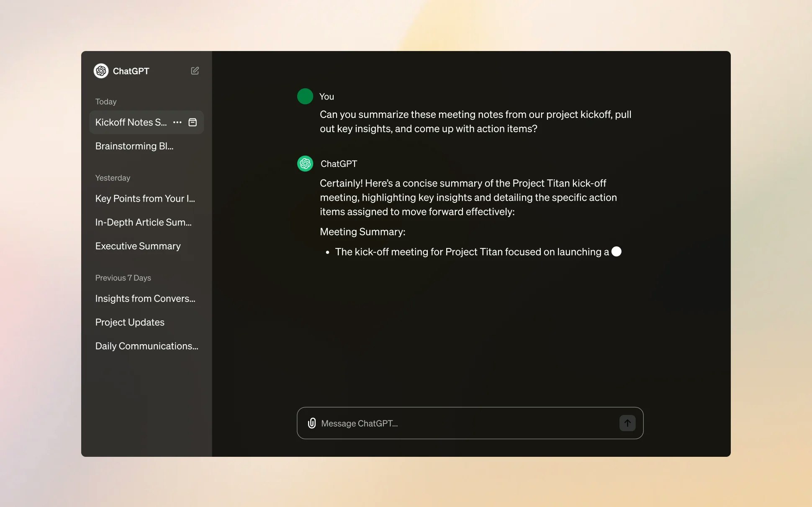Screen dimensions: 812x507
Task: Click the paperclip attach file icon
Action: [x=312, y=423]
